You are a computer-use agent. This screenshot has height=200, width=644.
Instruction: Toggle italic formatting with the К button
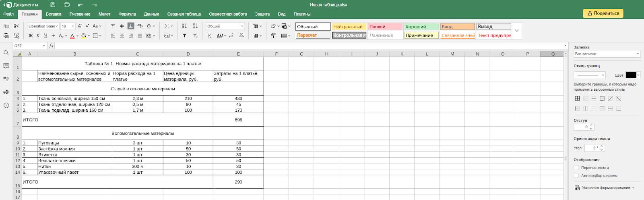click(38, 36)
